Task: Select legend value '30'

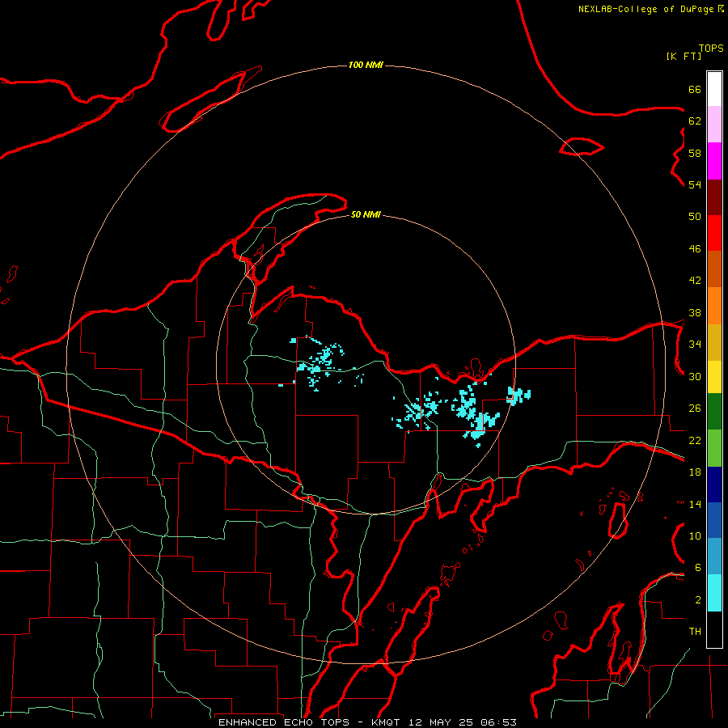Action: point(695,376)
